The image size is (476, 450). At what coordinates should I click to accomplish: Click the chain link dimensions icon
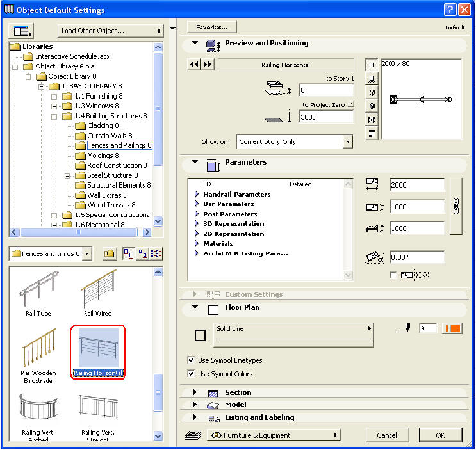point(455,206)
